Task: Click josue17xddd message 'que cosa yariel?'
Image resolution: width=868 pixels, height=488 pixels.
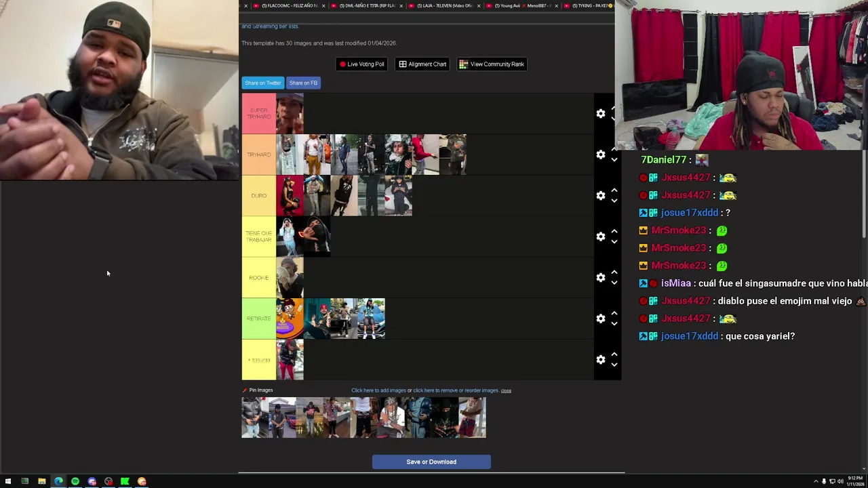Action: [760, 336]
